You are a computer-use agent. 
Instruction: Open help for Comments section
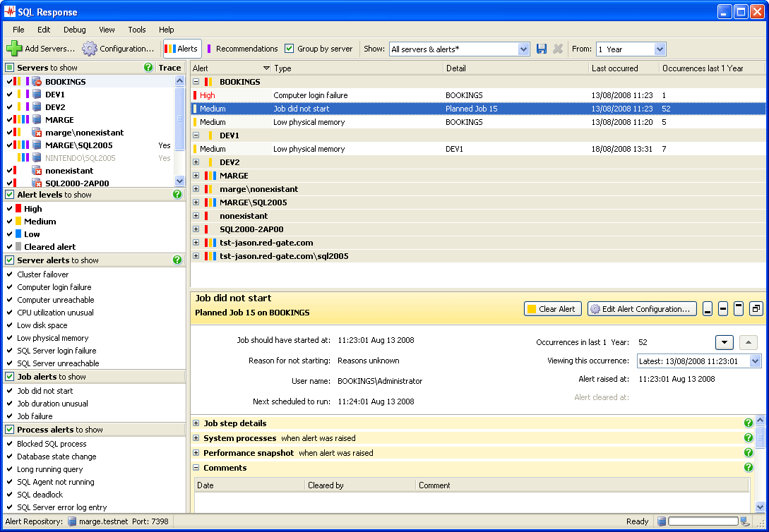coord(749,467)
